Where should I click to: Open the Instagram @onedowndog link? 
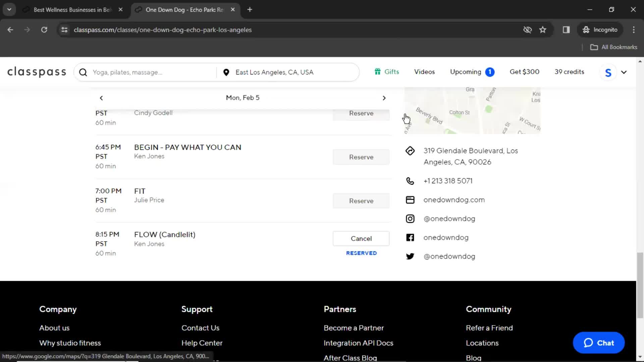coord(449,219)
